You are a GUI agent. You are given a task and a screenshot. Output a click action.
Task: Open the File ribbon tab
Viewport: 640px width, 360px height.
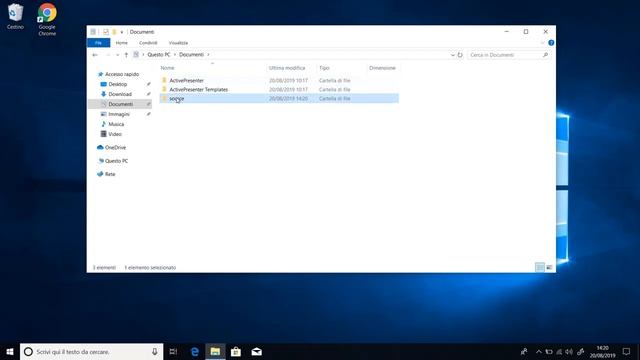[x=98, y=43]
